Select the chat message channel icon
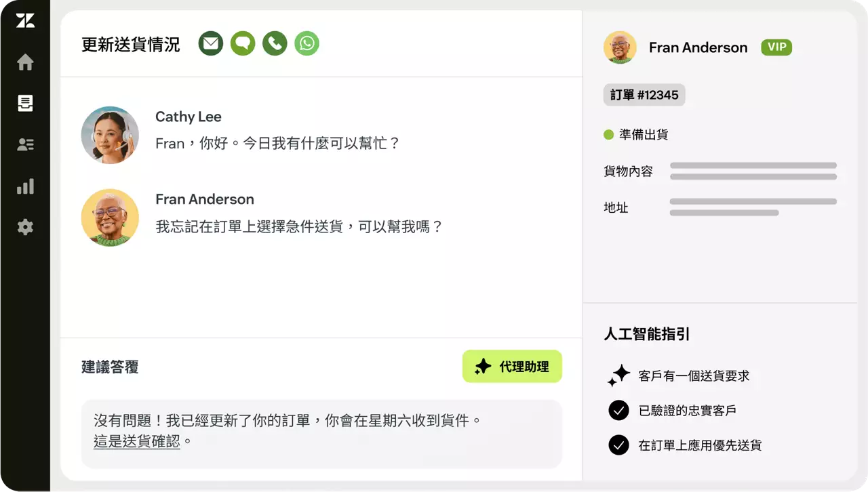The height and width of the screenshot is (492, 868). (x=243, y=44)
